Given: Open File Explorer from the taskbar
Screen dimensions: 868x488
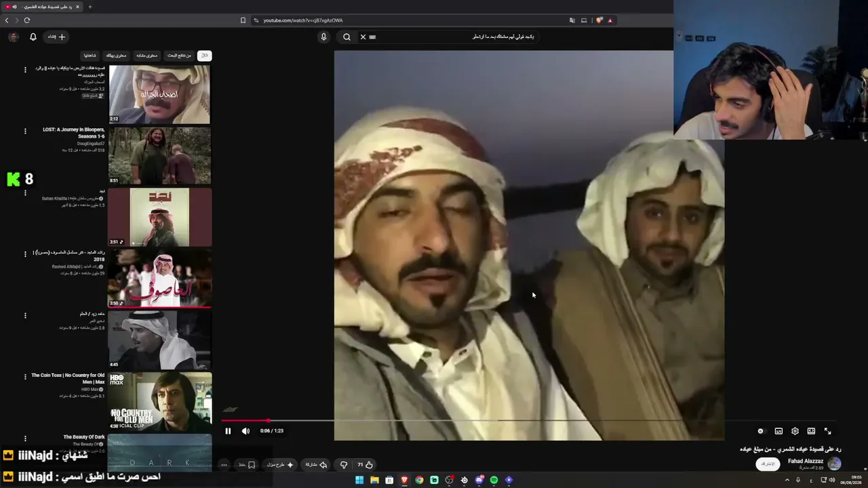Looking at the screenshot, I should click(374, 480).
